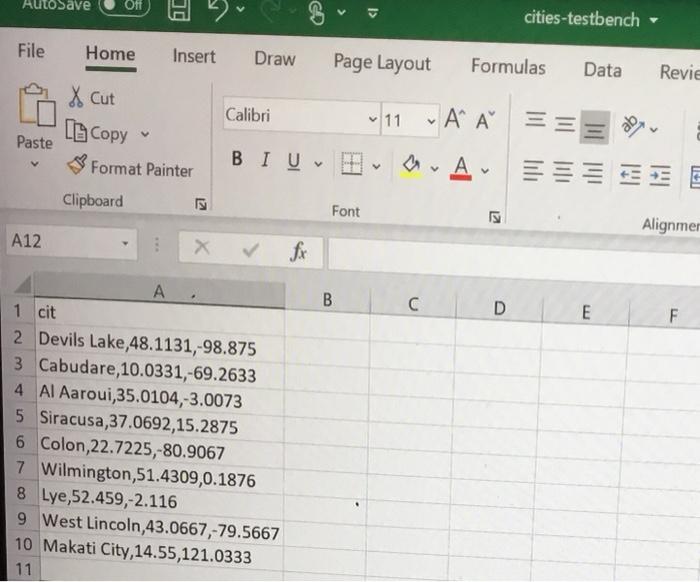Click the Calibri font name box
The width and height of the screenshot is (700, 582).
[301, 116]
